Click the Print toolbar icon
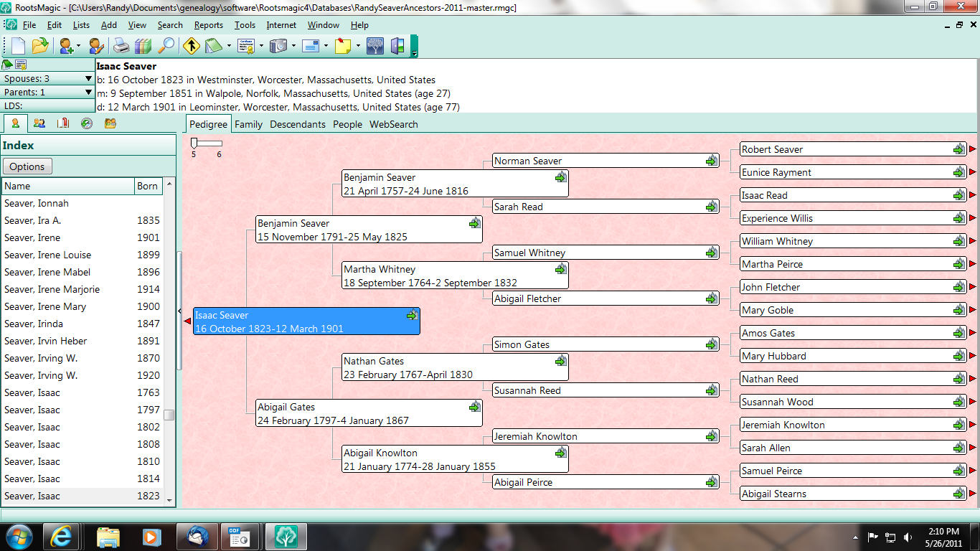This screenshot has height=551, width=980. tap(120, 46)
